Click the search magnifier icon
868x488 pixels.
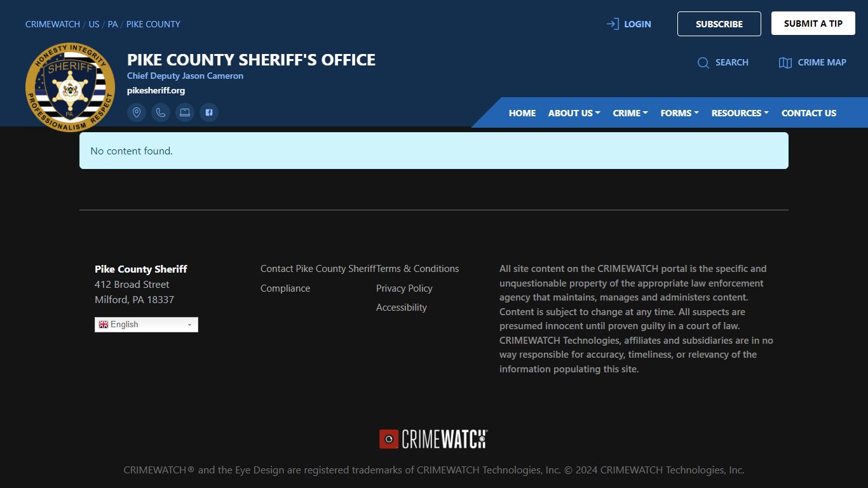point(703,63)
